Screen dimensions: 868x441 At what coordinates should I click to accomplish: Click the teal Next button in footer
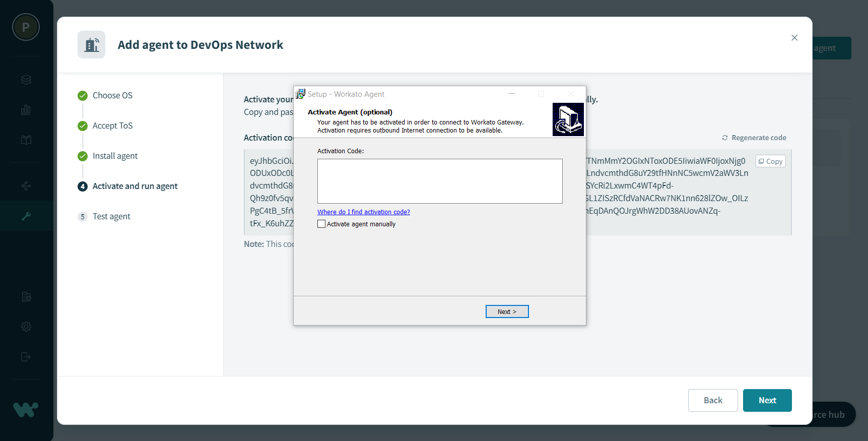pos(767,400)
